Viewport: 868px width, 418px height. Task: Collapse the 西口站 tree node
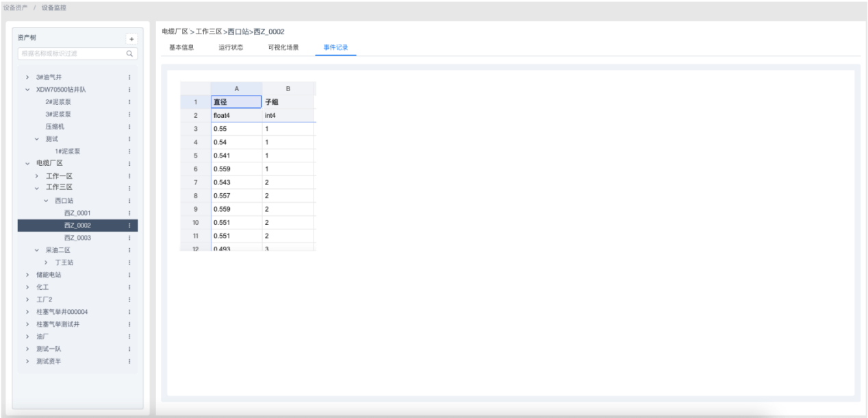47,201
